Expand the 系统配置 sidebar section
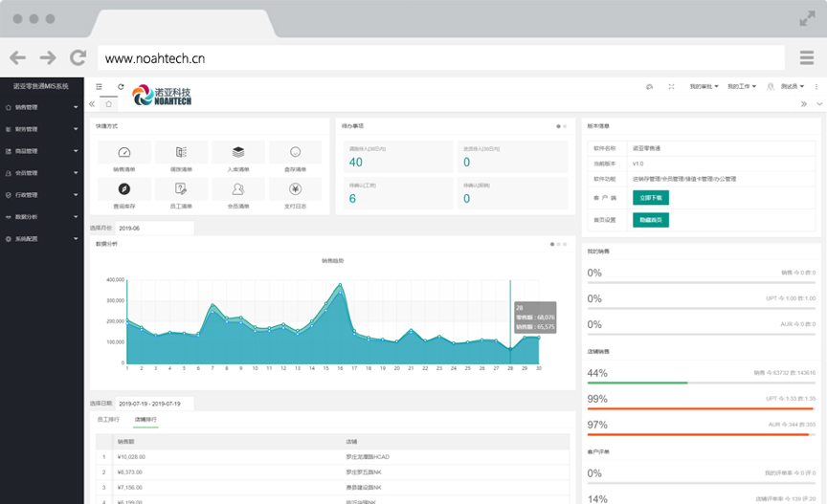Screen dimensions: 827x504 click(42, 239)
